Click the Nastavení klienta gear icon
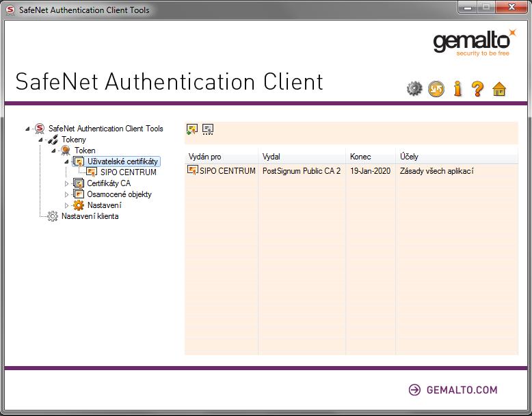Image resolution: width=532 pixels, height=416 pixels. (x=53, y=216)
